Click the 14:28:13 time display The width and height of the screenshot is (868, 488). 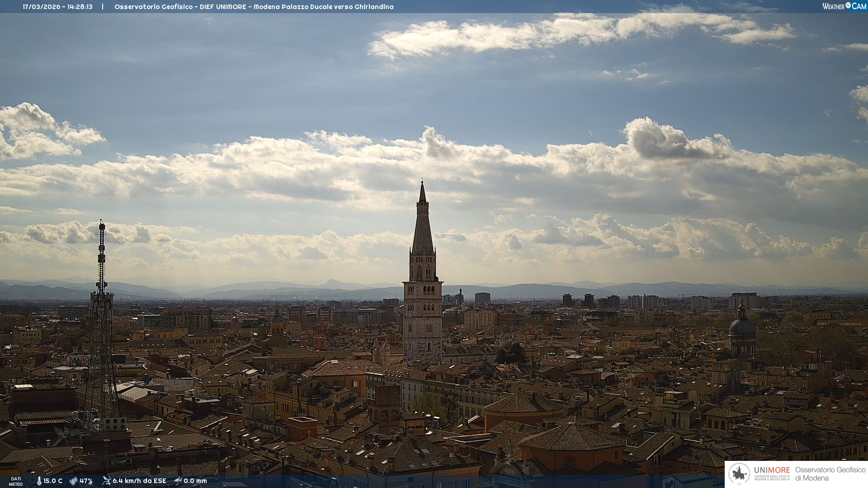tap(80, 7)
